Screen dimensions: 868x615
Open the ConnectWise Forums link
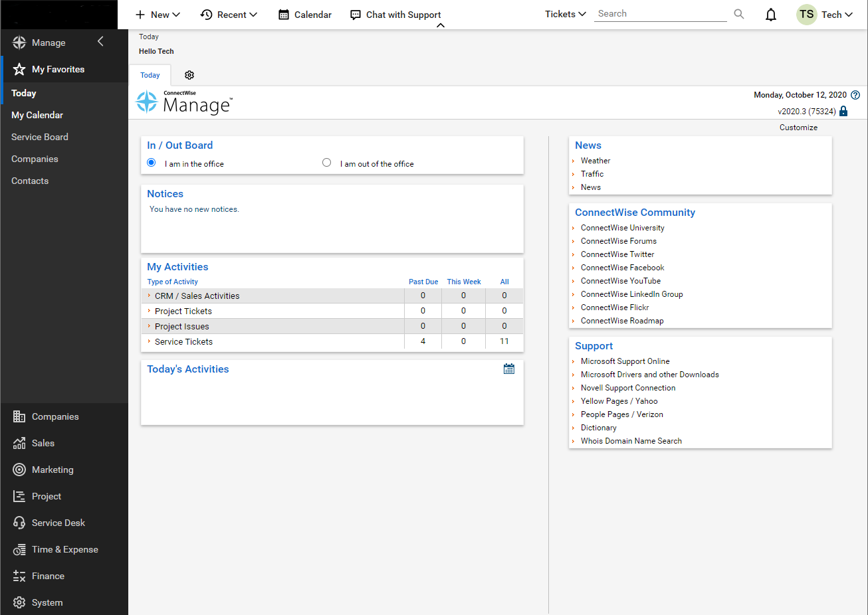(x=619, y=241)
